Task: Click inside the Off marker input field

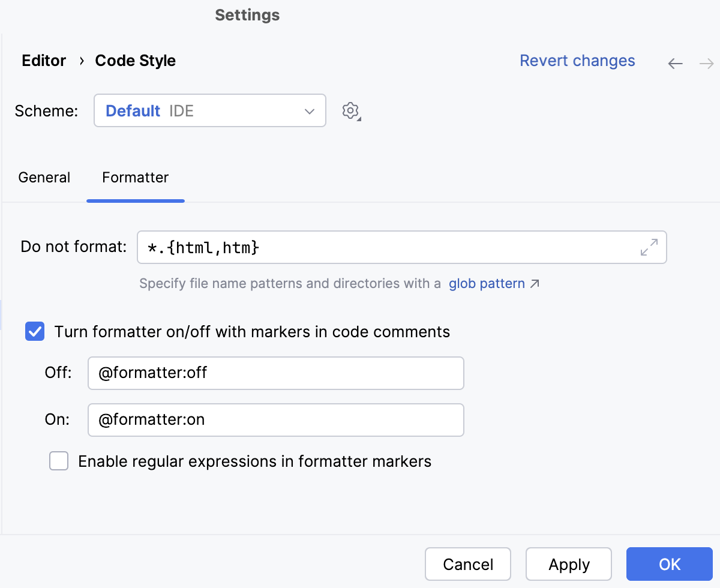Action: pos(276,373)
